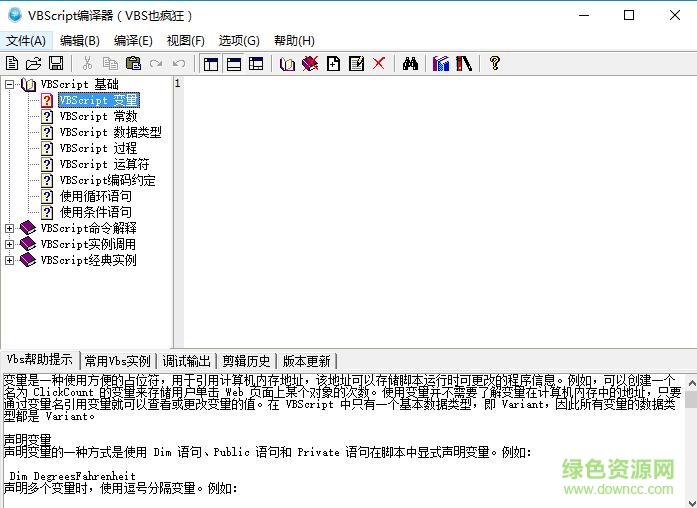Select the VBScript 变量 tree item

pos(99,100)
